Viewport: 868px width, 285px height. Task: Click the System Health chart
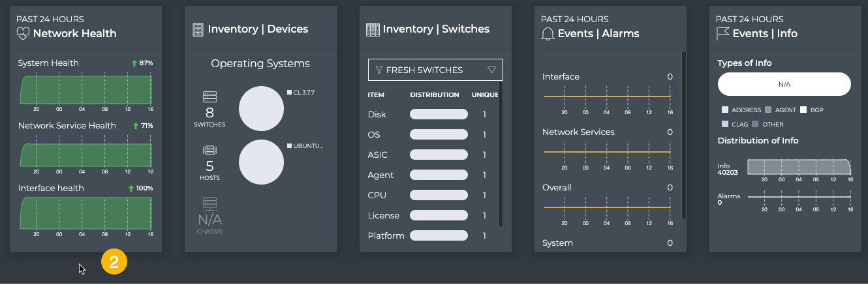(x=86, y=89)
